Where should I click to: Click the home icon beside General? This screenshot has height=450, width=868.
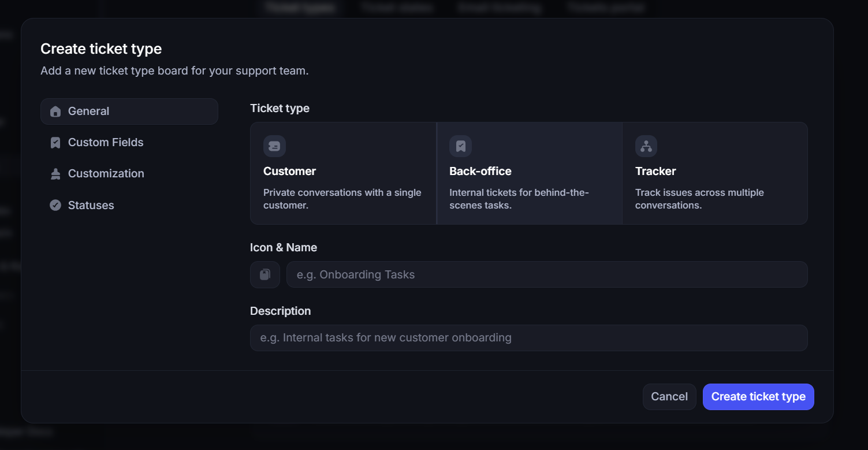(55, 111)
